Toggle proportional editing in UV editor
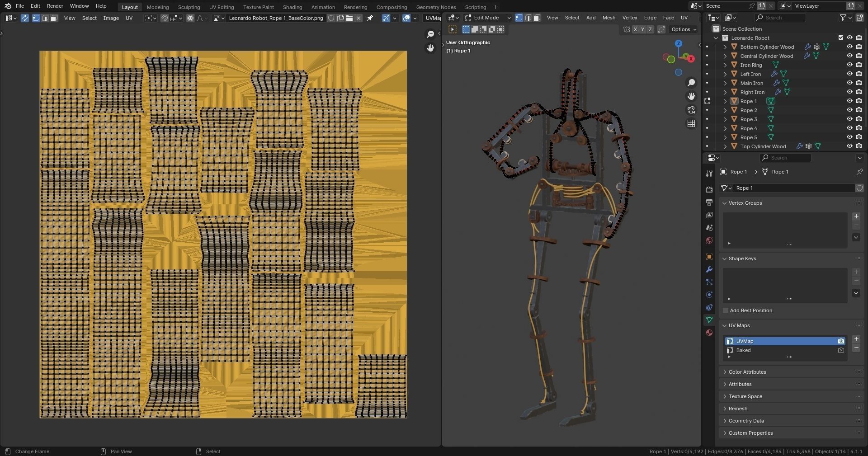The height and width of the screenshot is (456, 868). pos(190,18)
